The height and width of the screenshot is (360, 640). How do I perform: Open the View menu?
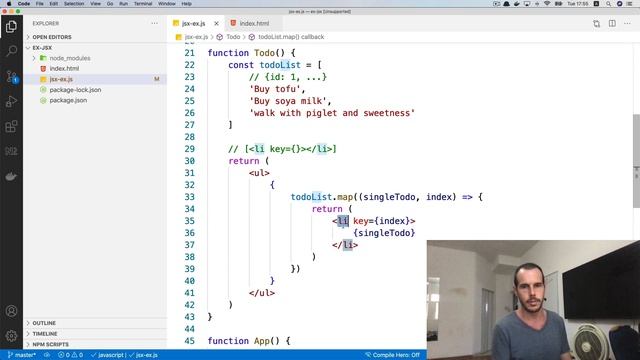[96, 4]
